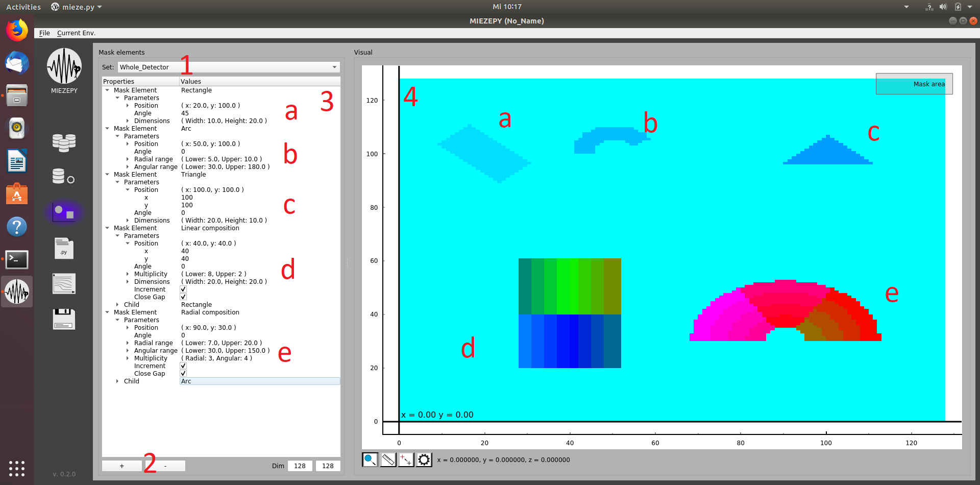Collapse the Arc Mask Element row
This screenshot has height=485, width=980.
click(107, 128)
